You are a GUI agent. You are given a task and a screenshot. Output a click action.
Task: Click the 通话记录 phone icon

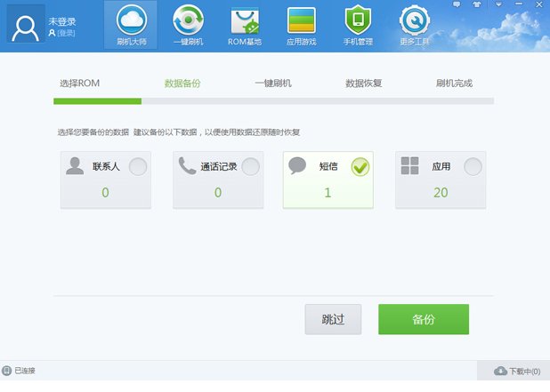[187, 165]
